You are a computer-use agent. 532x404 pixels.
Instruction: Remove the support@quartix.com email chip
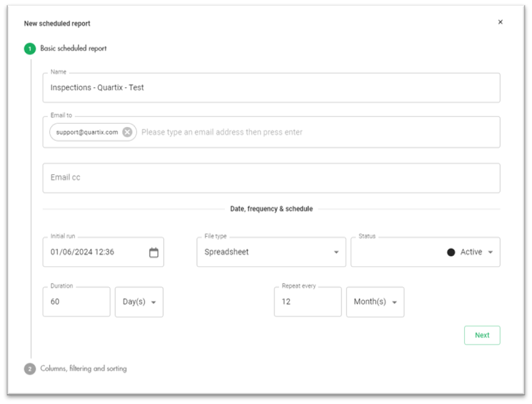(x=126, y=131)
